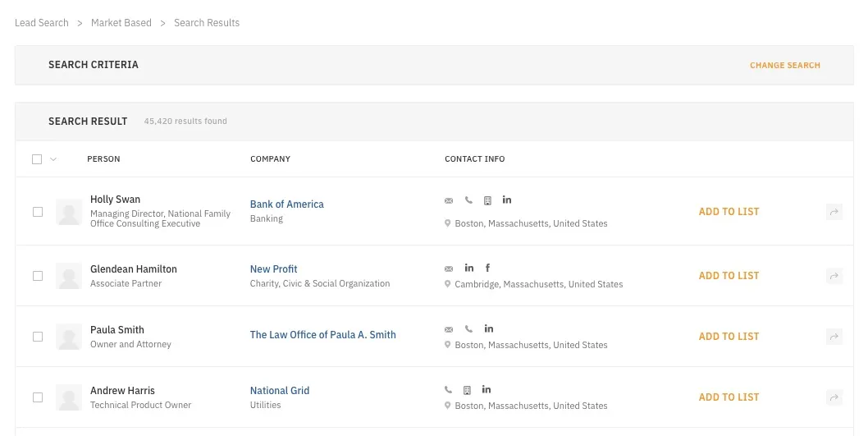Check the box for Andrew Harris
This screenshot has width=868, height=436.
click(x=38, y=397)
